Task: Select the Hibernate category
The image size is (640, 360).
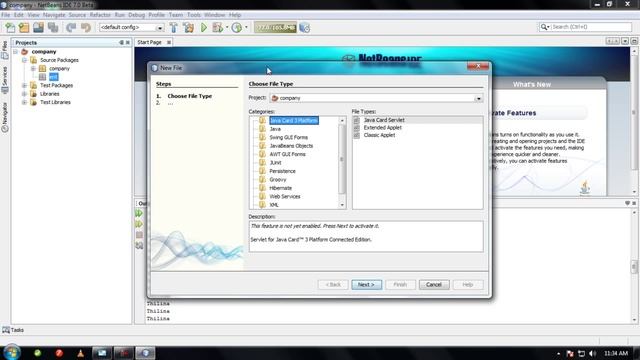Action: 280,188
